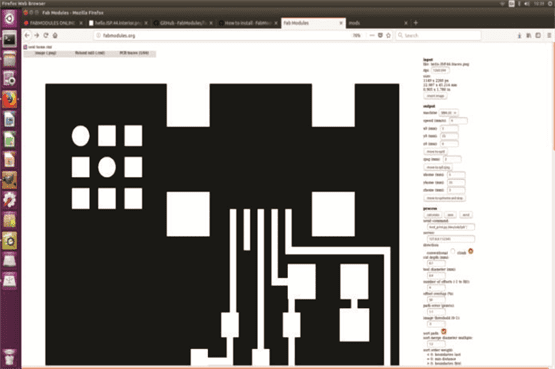Open the machine dropdown in output
This screenshot has height=369, width=555.
448,113
